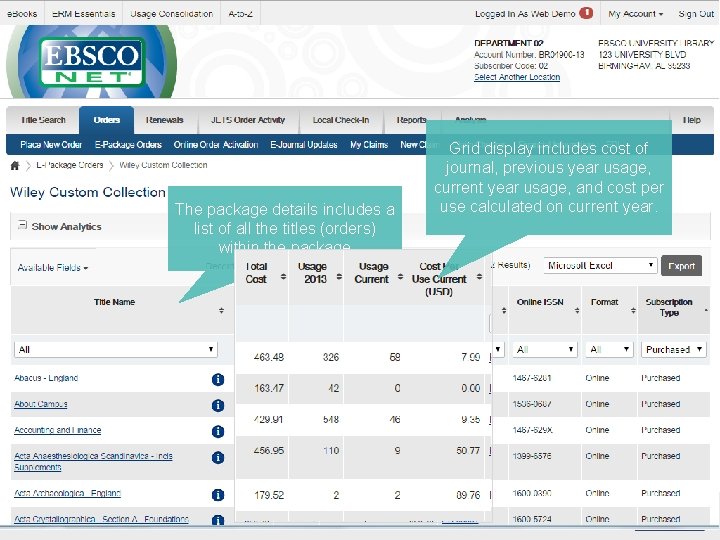Open the eBooks top link
The height and width of the screenshot is (540, 720).
[22, 14]
